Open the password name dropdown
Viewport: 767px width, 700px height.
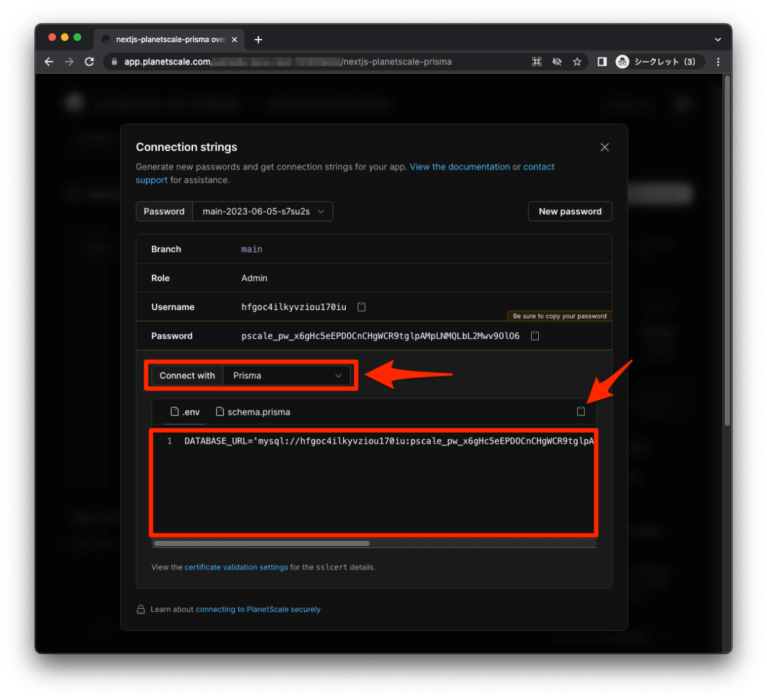[263, 212]
